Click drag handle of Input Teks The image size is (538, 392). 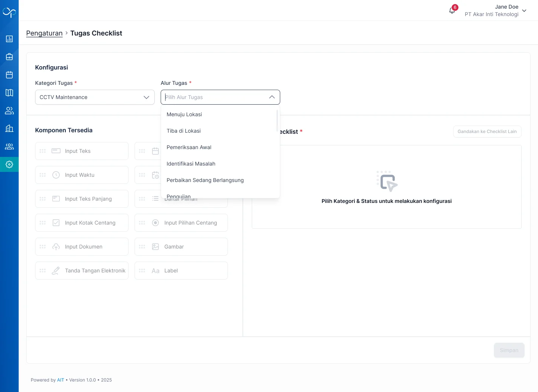43,151
